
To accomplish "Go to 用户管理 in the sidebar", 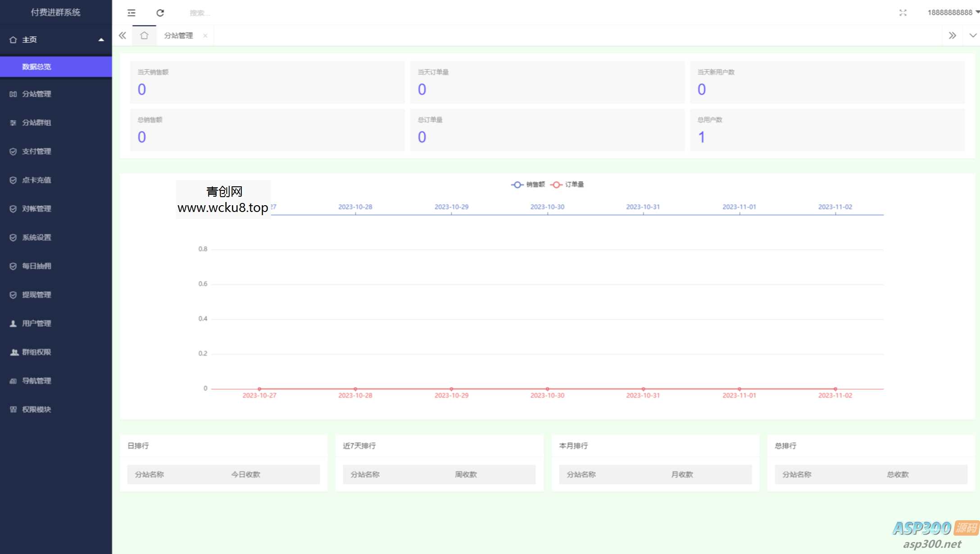I will pyautogui.click(x=36, y=323).
